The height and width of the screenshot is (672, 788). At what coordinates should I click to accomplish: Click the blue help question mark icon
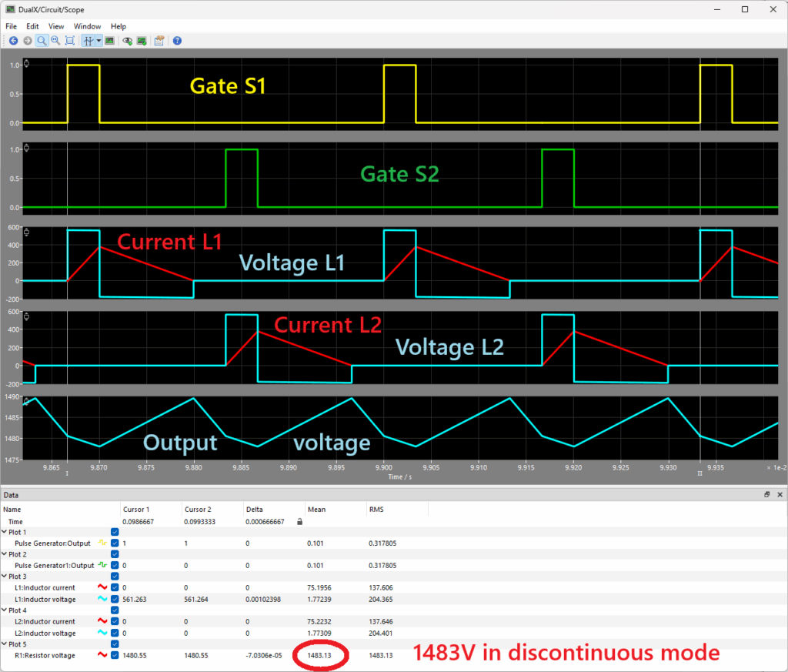pyautogui.click(x=177, y=41)
